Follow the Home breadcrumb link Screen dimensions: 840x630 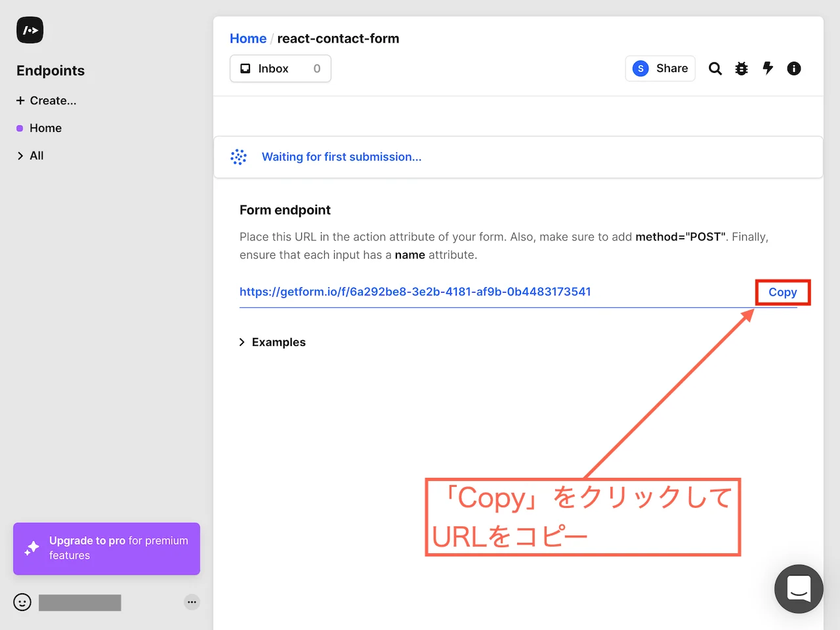click(248, 38)
